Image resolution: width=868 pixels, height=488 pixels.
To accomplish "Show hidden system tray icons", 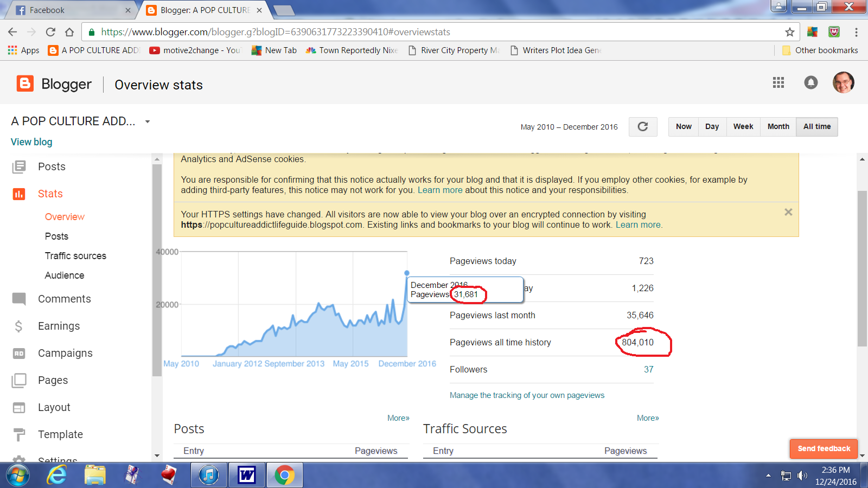I will tap(768, 476).
